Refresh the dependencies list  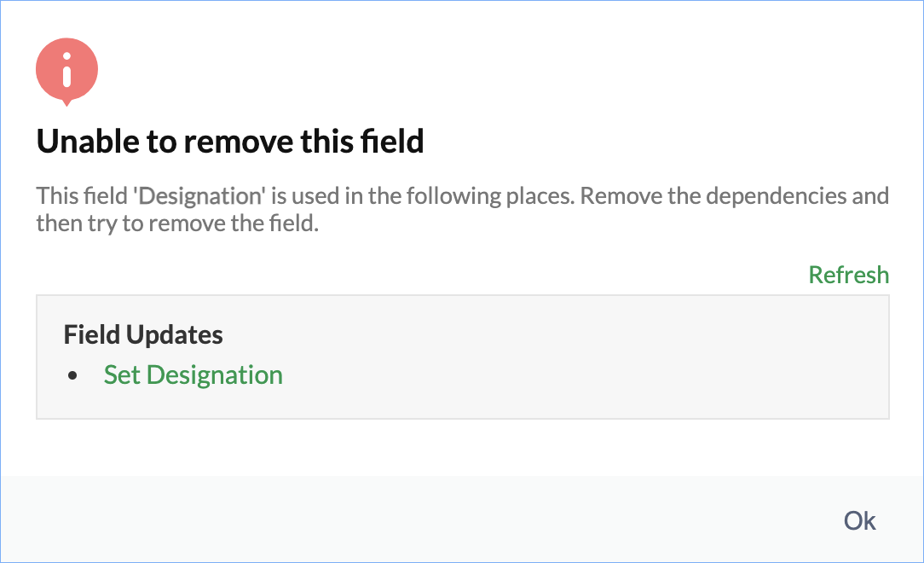click(848, 275)
